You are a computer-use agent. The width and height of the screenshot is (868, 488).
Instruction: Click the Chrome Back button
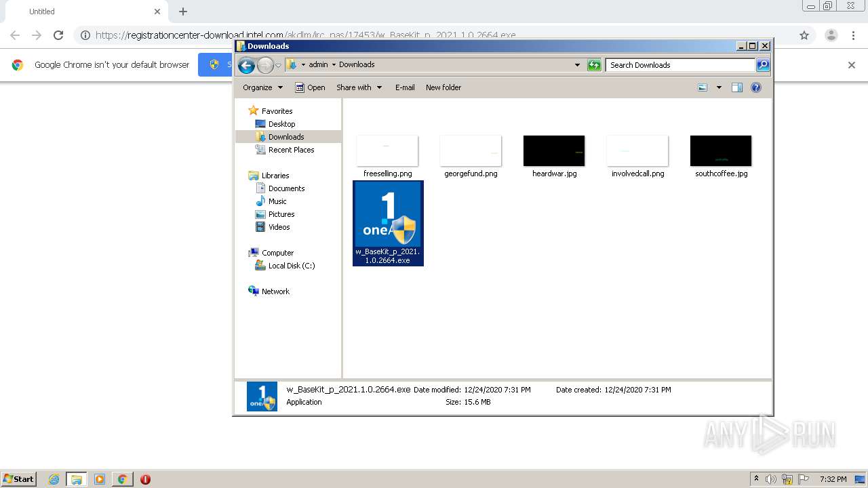tap(15, 35)
